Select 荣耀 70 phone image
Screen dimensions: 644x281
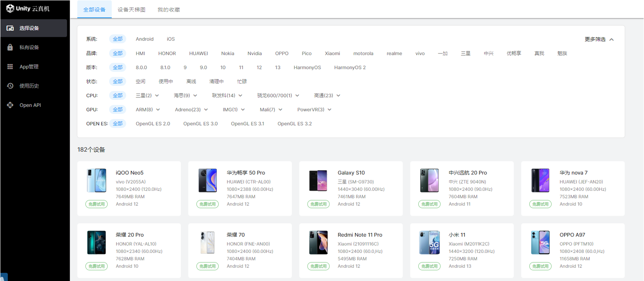[x=207, y=242]
